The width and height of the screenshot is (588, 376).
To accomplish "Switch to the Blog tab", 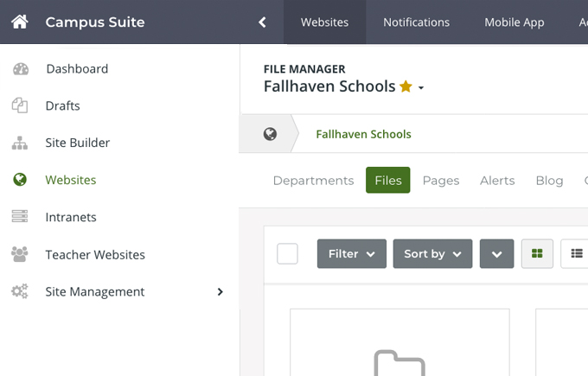I will click(549, 181).
